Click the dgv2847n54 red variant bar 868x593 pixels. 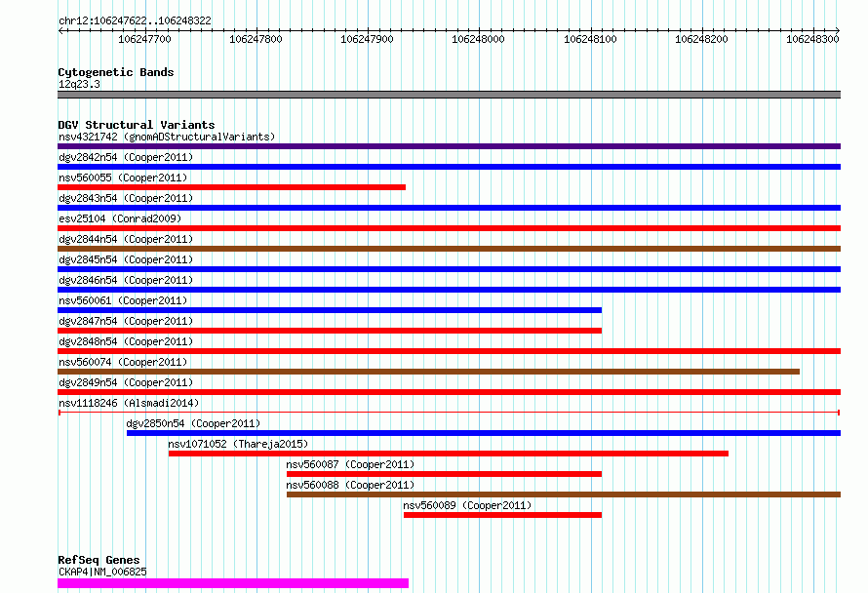tap(330, 331)
